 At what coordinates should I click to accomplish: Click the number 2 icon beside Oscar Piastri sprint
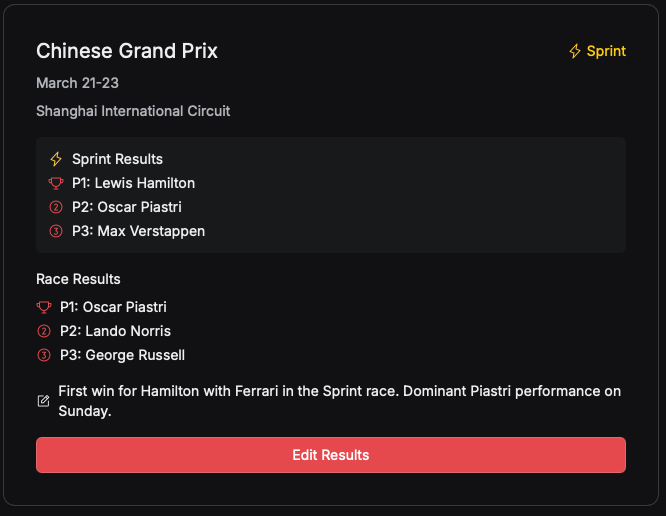click(56, 207)
